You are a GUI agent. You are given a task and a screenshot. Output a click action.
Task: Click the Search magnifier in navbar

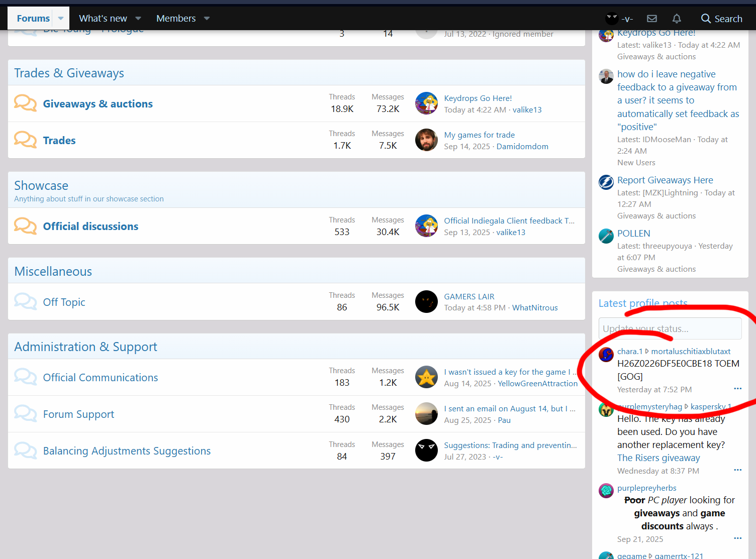pyautogui.click(x=721, y=19)
